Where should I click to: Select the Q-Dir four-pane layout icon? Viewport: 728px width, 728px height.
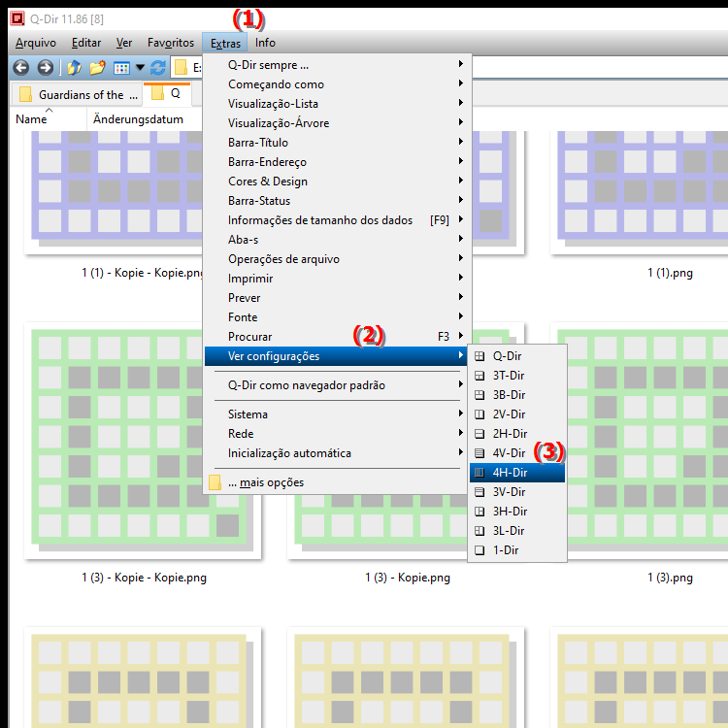click(x=480, y=356)
